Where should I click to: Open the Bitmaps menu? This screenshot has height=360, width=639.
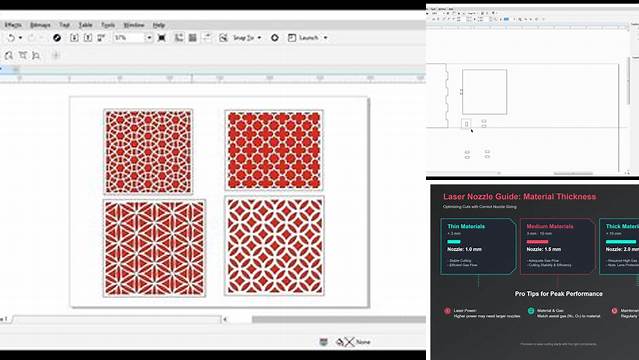tap(40, 25)
